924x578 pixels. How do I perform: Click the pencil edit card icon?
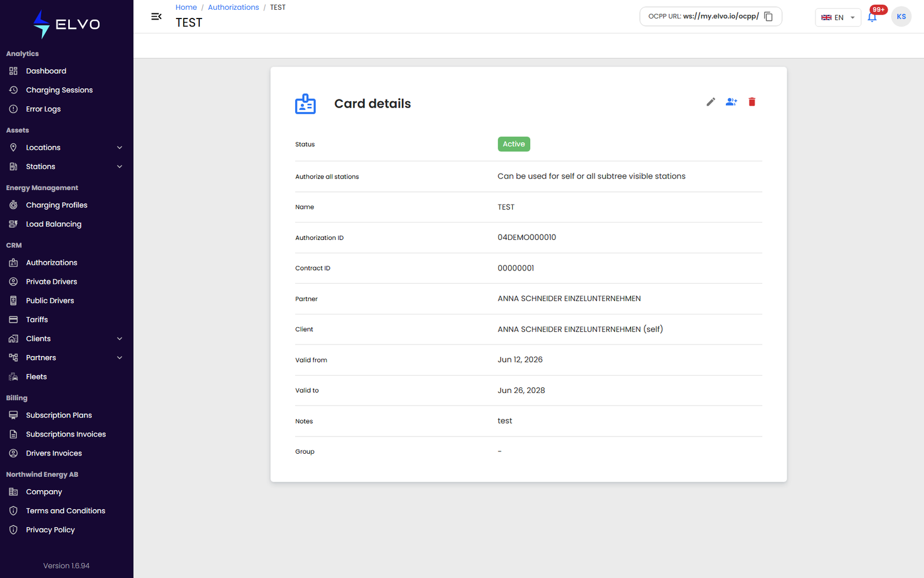click(x=711, y=102)
